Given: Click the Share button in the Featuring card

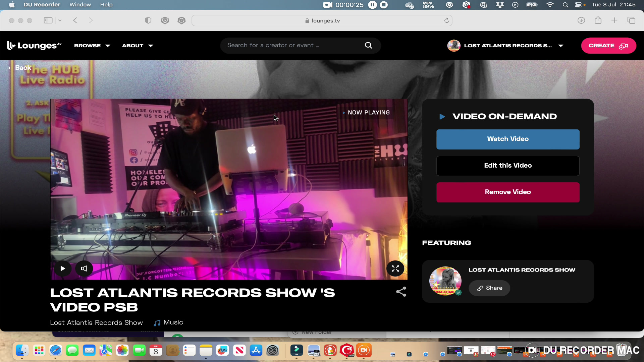Looking at the screenshot, I should [489, 288].
